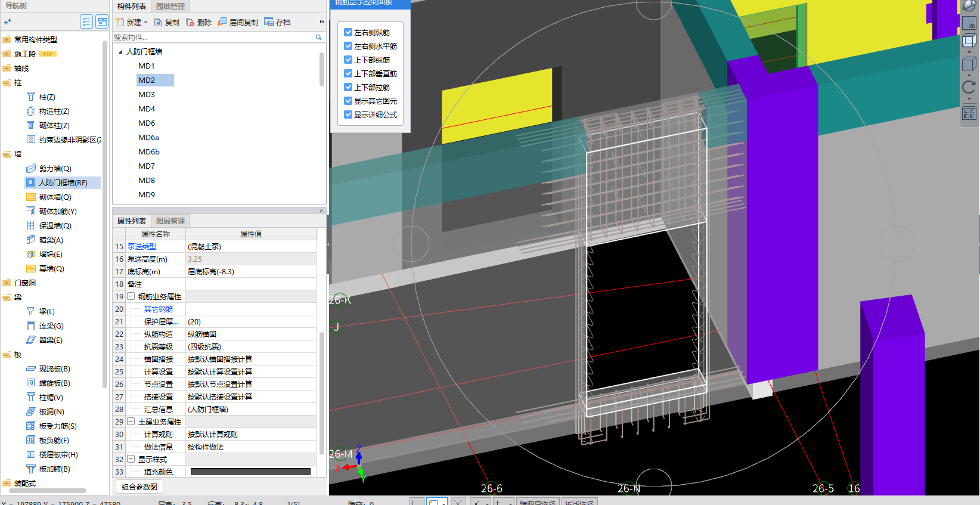980x505 pixels.
Task: Open the 其它钢筋 property link
Action: 159,309
